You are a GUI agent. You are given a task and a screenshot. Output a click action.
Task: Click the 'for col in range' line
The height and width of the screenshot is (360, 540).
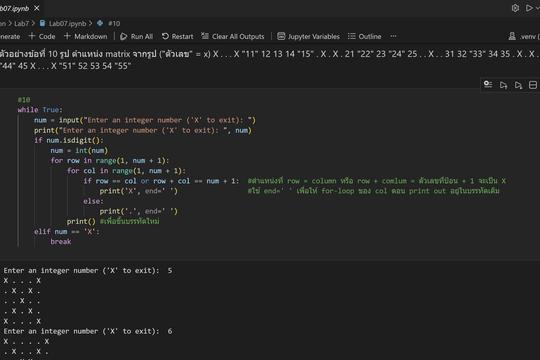[126, 171]
